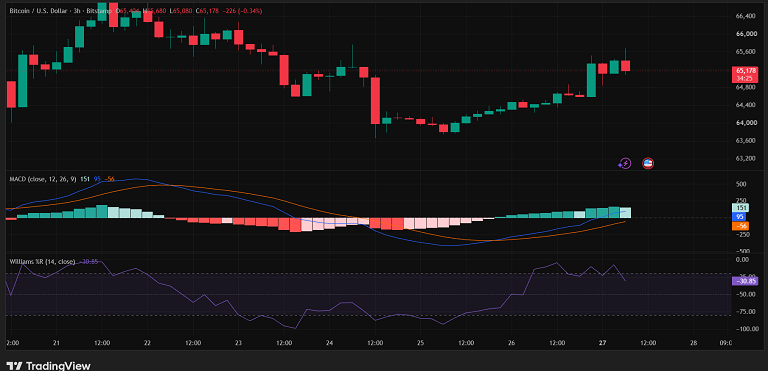The image size is (768, 371).
Task: Click the 34:25 bar countdown label
Action: (x=744, y=78)
